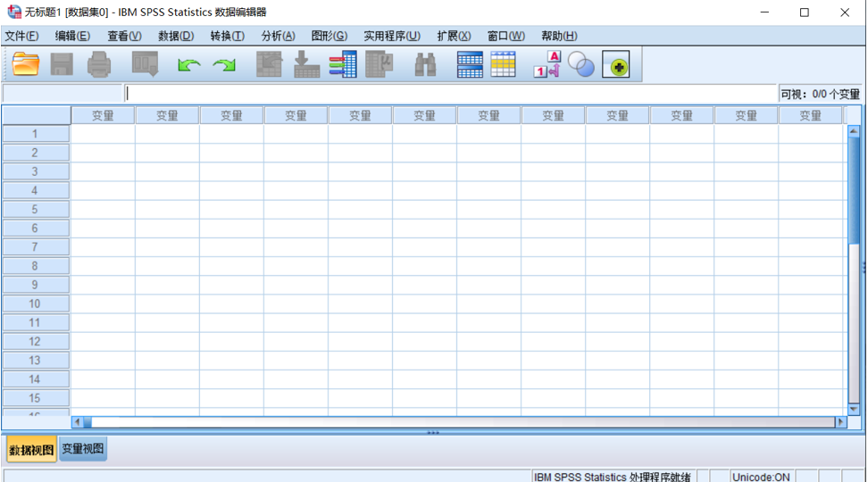
Task: Click the Save document floppy disk icon
Action: 62,64
